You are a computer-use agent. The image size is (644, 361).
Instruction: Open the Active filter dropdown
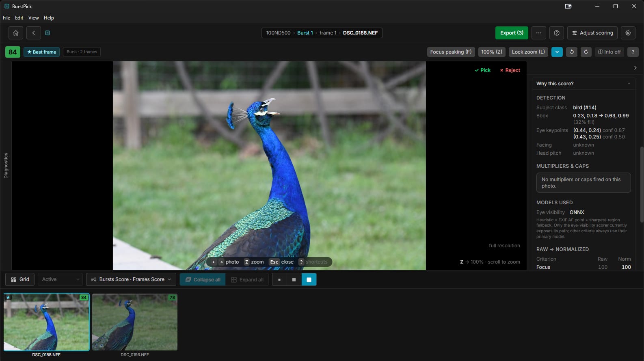(x=60, y=279)
